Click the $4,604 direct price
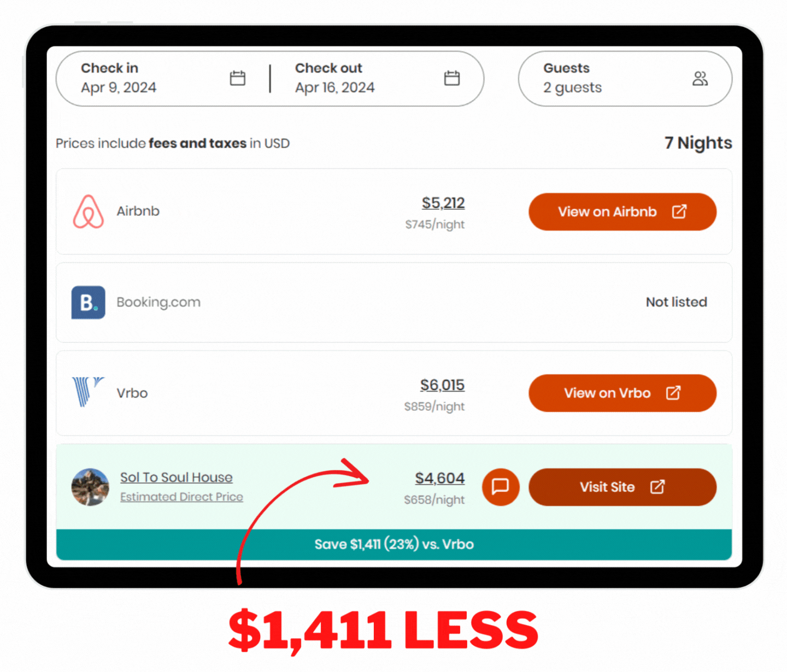The height and width of the screenshot is (672, 787). [440, 478]
